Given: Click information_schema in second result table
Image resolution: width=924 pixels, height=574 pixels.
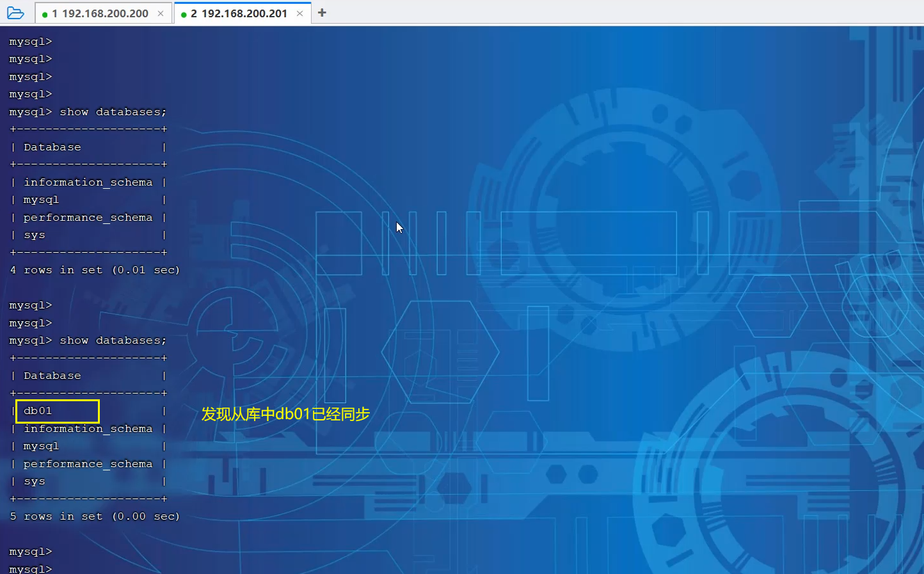Looking at the screenshot, I should (x=88, y=429).
